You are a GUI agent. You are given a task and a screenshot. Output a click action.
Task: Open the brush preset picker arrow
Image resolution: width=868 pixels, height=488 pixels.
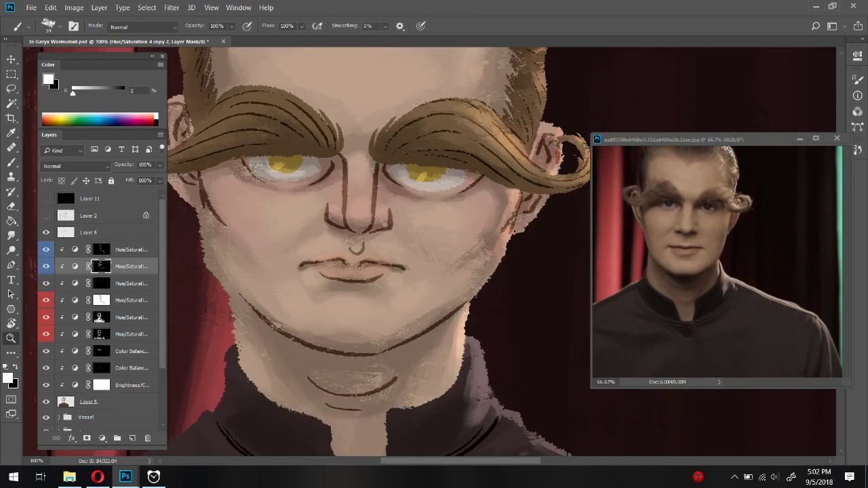[60, 27]
